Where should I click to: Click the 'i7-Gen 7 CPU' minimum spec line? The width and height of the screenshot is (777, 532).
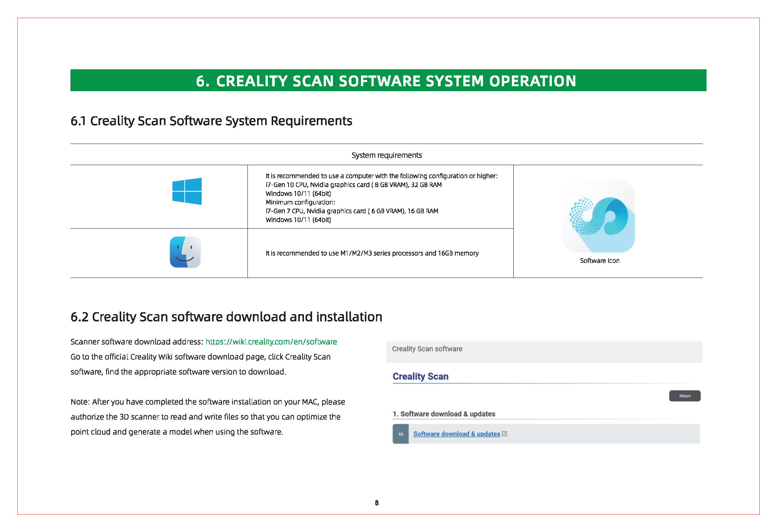[x=352, y=211]
